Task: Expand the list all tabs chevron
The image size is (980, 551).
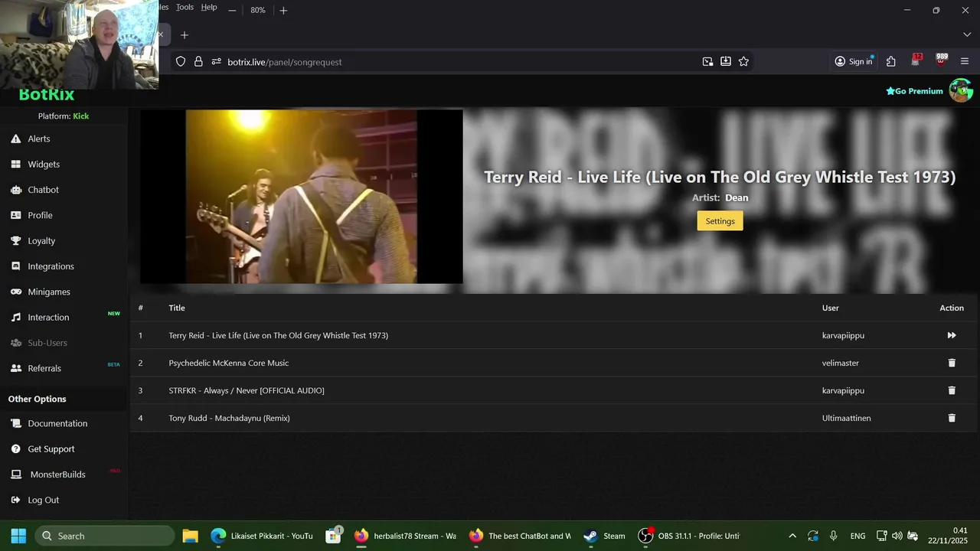Action: [x=967, y=34]
